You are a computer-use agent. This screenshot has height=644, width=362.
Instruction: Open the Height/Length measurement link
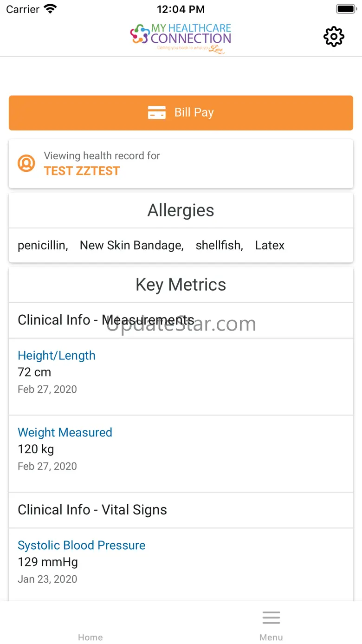(57, 356)
